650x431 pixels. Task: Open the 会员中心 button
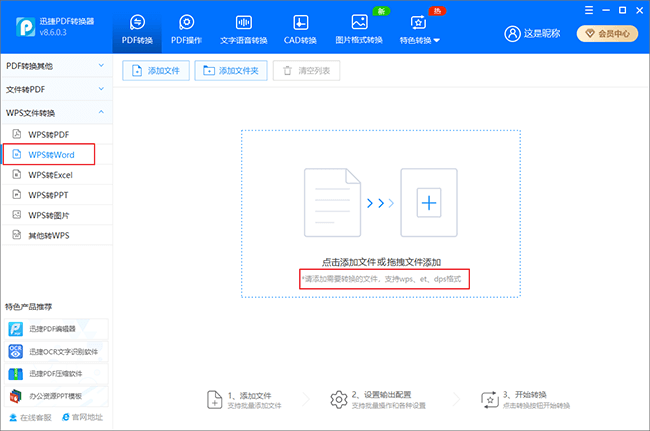[x=607, y=34]
